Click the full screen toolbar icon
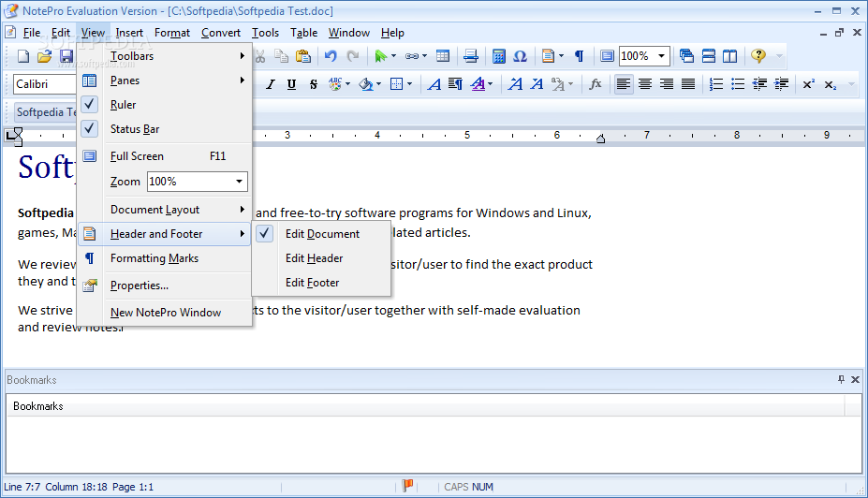The height and width of the screenshot is (498, 868). click(x=608, y=56)
